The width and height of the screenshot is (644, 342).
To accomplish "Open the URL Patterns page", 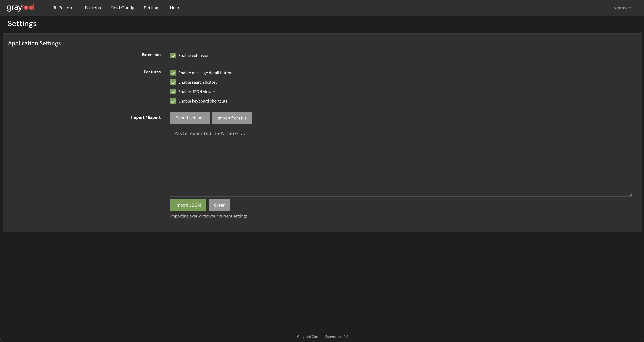I will tap(62, 8).
